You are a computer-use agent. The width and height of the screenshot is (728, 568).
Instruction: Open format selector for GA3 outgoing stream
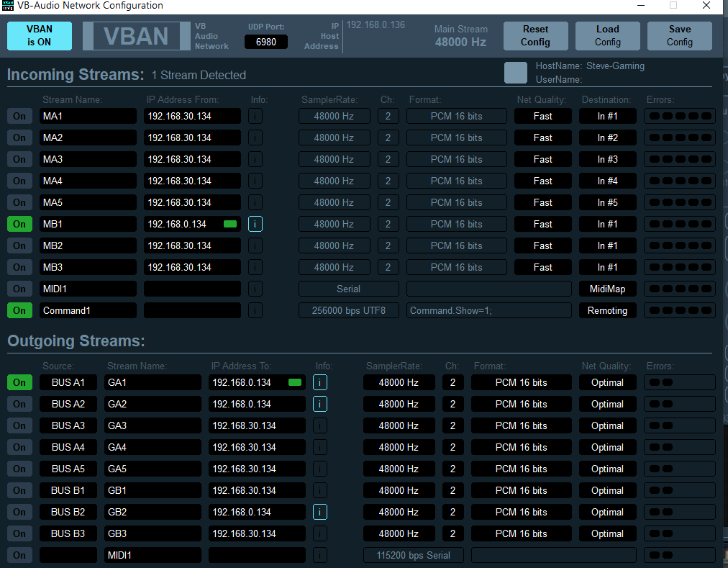[x=521, y=425]
